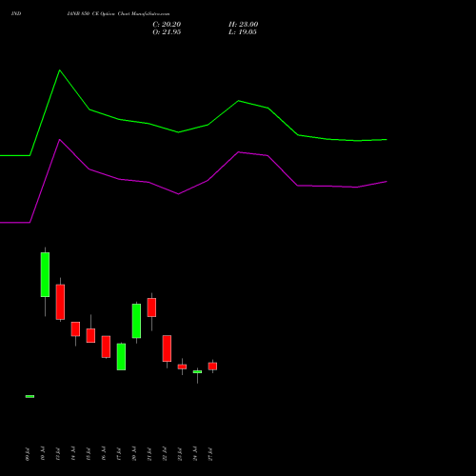Select the last red candle for 27 Jul

212,367
